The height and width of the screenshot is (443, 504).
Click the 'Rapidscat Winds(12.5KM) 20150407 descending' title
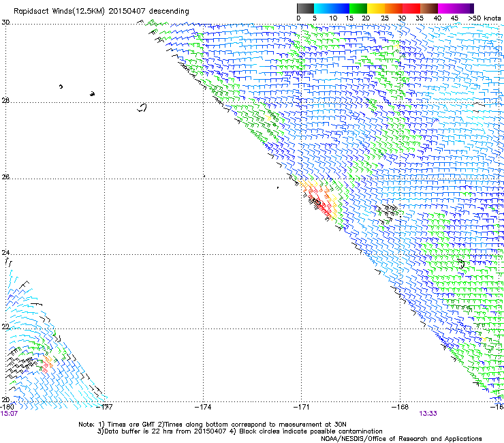click(101, 12)
